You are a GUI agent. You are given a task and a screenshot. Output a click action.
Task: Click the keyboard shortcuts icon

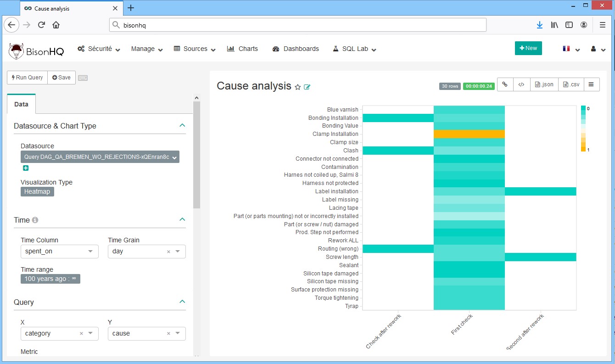tap(83, 78)
